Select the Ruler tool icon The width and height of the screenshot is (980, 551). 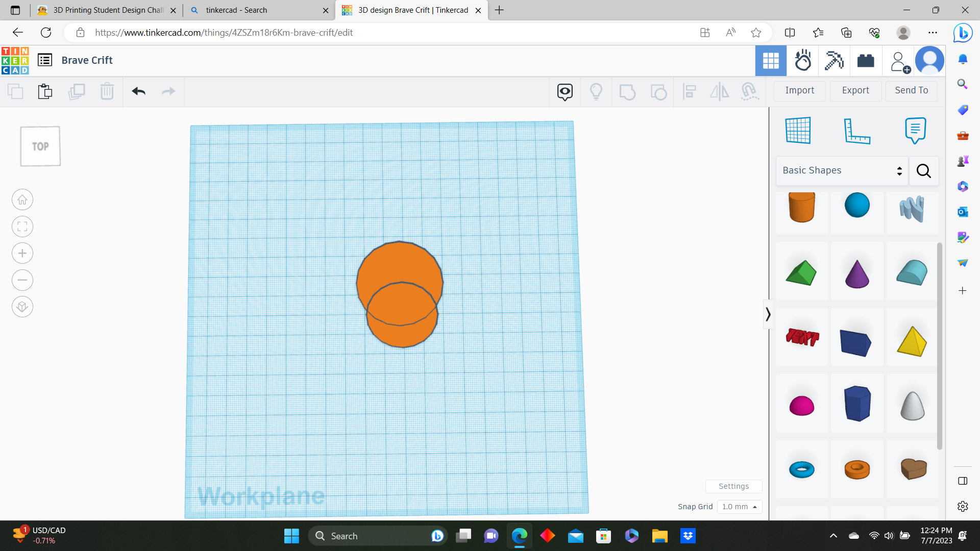pos(857,131)
